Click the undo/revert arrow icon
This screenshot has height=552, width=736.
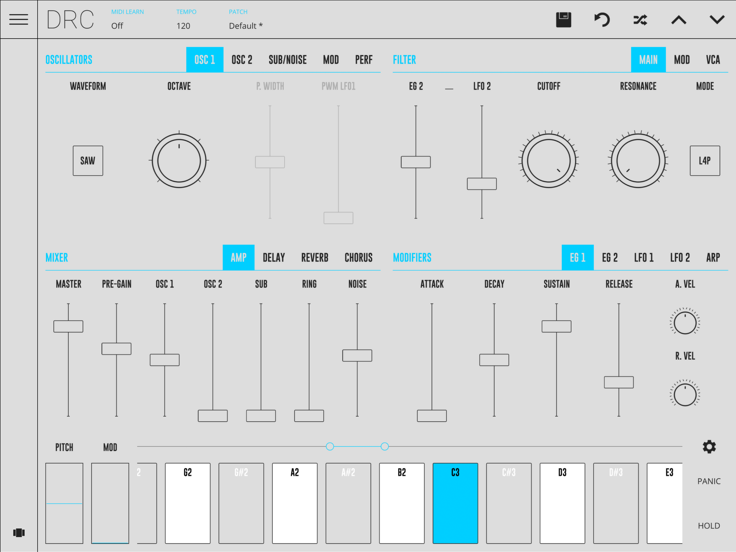(602, 20)
